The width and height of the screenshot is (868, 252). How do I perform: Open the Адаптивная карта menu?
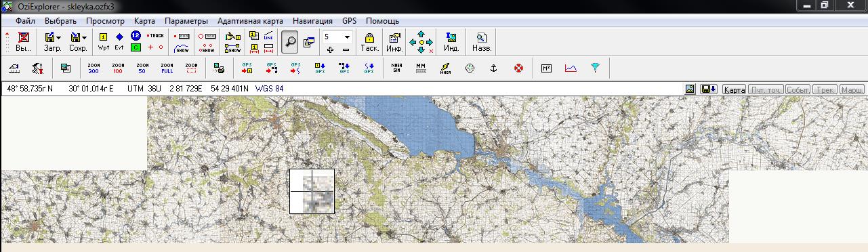250,21
